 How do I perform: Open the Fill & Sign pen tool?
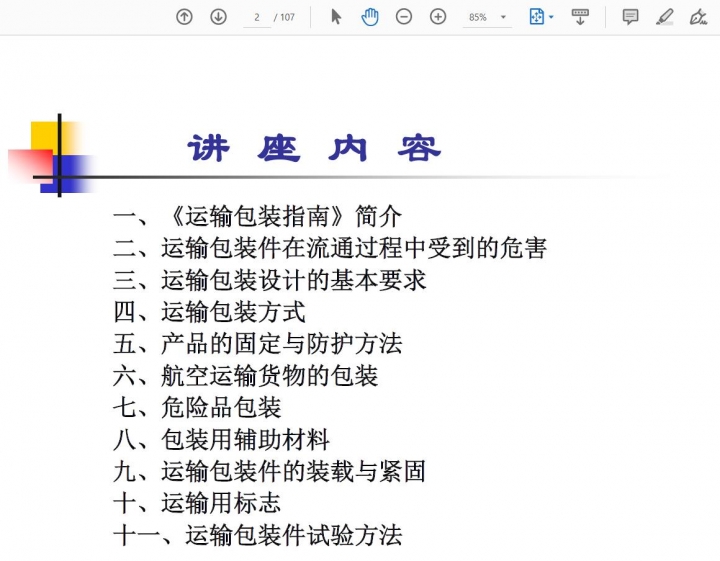(698, 17)
